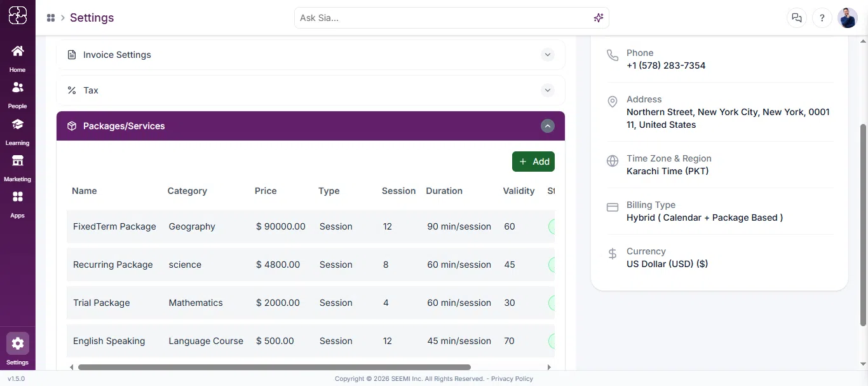Toggle status for Trial Package row

pyautogui.click(x=552, y=303)
